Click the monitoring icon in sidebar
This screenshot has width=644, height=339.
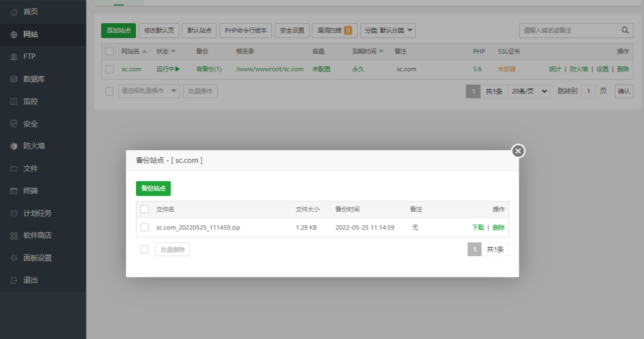click(x=14, y=101)
